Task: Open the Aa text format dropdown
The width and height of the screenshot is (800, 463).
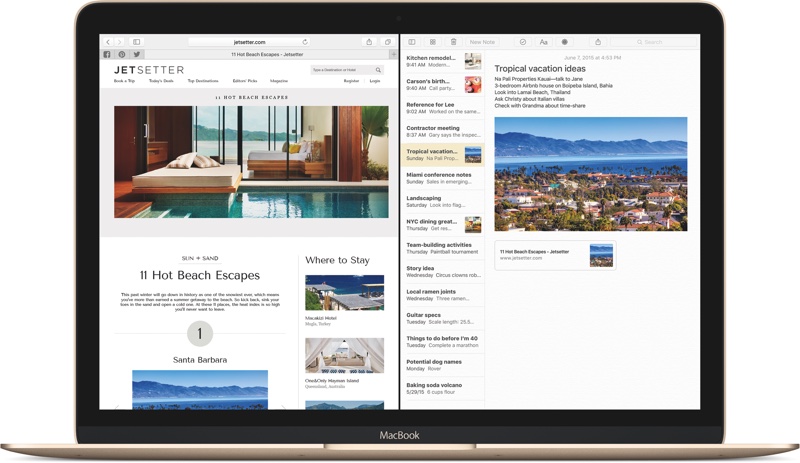Action: 543,42
